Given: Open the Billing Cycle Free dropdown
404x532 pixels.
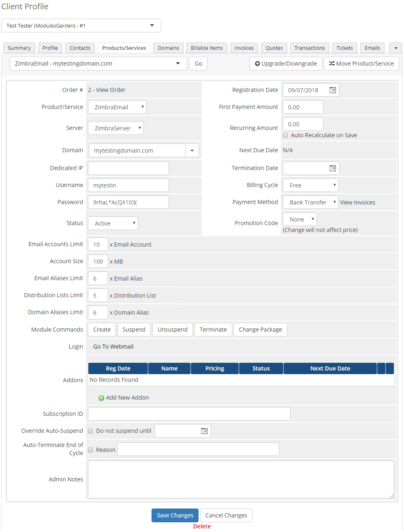Looking at the screenshot, I should pyautogui.click(x=311, y=185).
